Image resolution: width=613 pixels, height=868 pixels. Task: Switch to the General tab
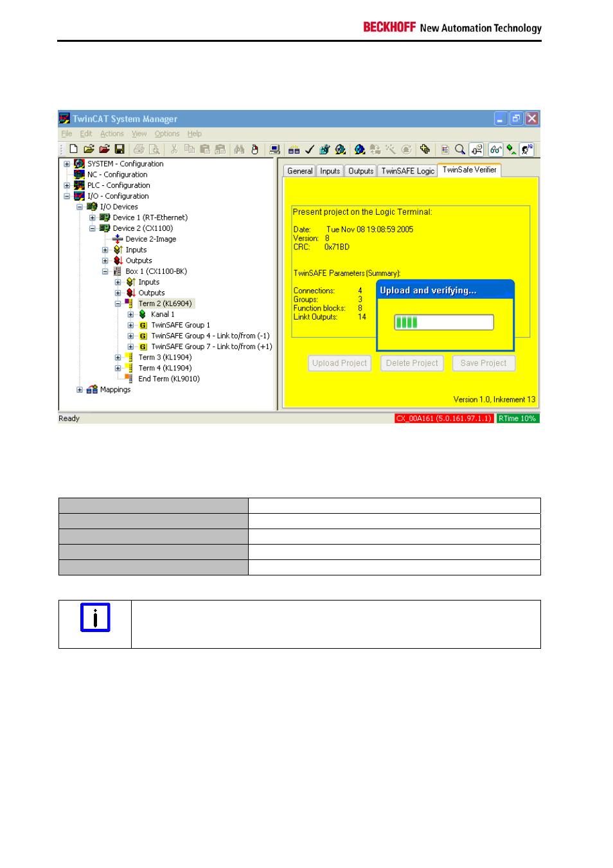pyautogui.click(x=300, y=171)
